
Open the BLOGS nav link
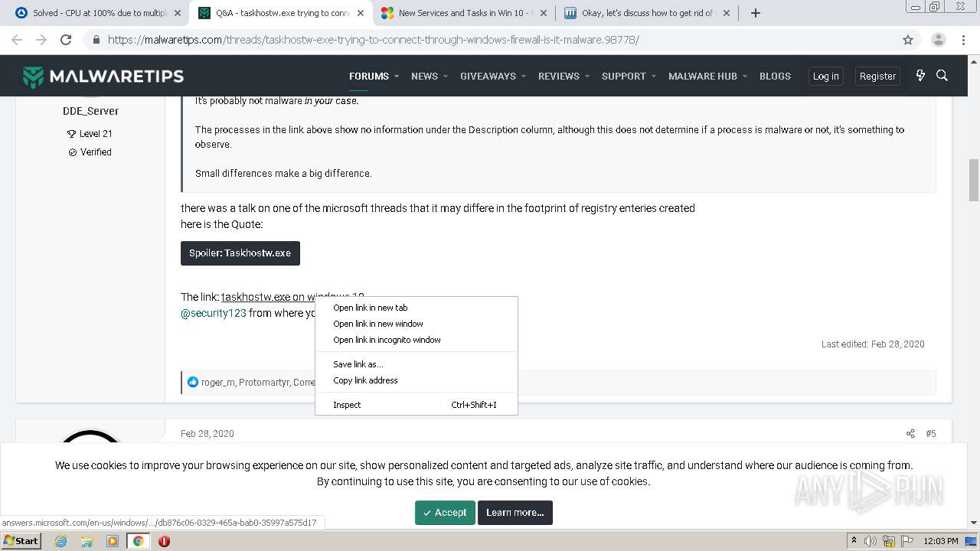pos(775,77)
